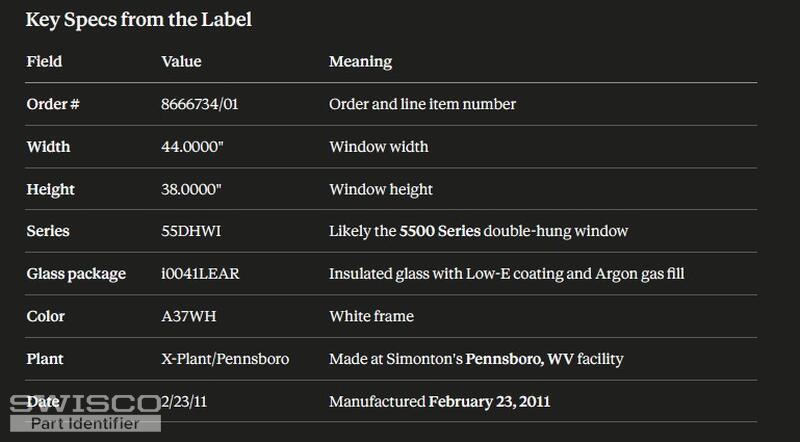Screen dimensions: 800x442
Task: Click the Glass package field label
Action: [x=76, y=274]
